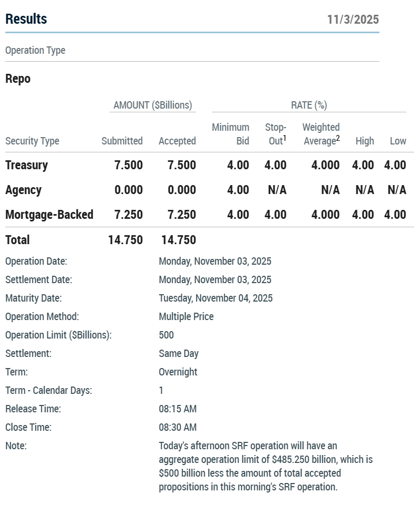Open the Weighted Average footnote 2 reference
The image size is (420, 512).
[x=338, y=139]
